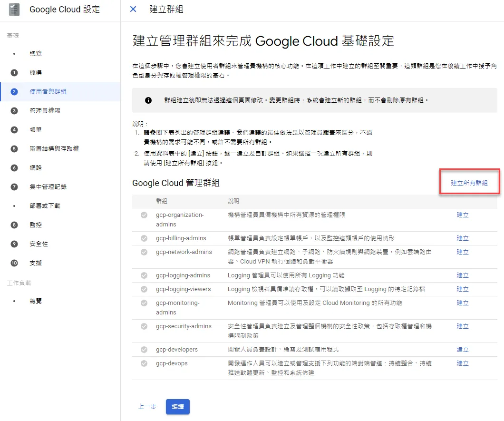Click the 說明 column header

click(233, 201)
